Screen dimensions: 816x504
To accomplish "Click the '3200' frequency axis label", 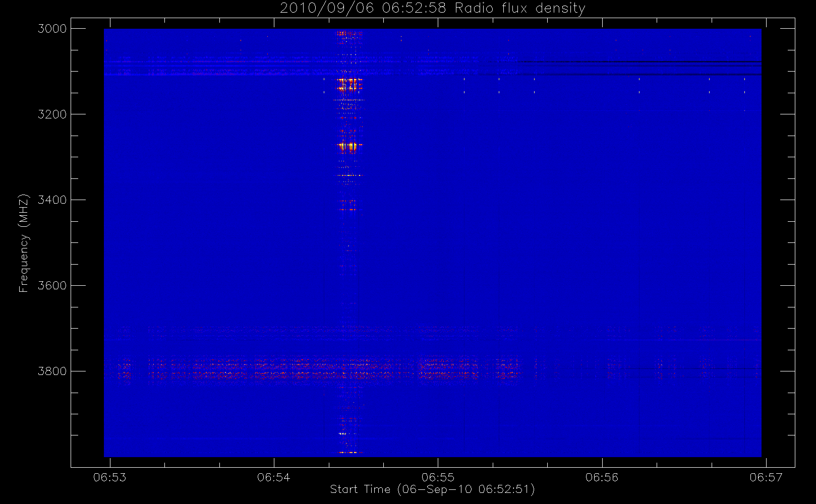I will point(52,114).
